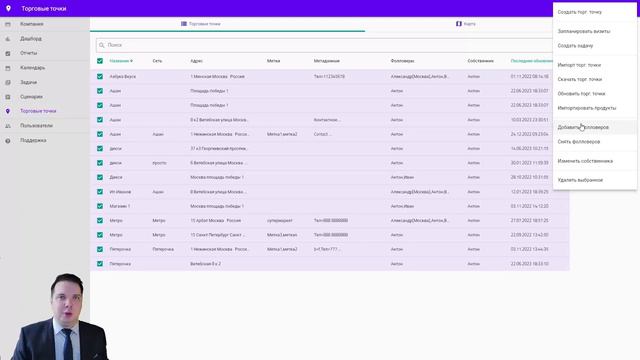Sort by the Фолловеры column header

point(402,61)
